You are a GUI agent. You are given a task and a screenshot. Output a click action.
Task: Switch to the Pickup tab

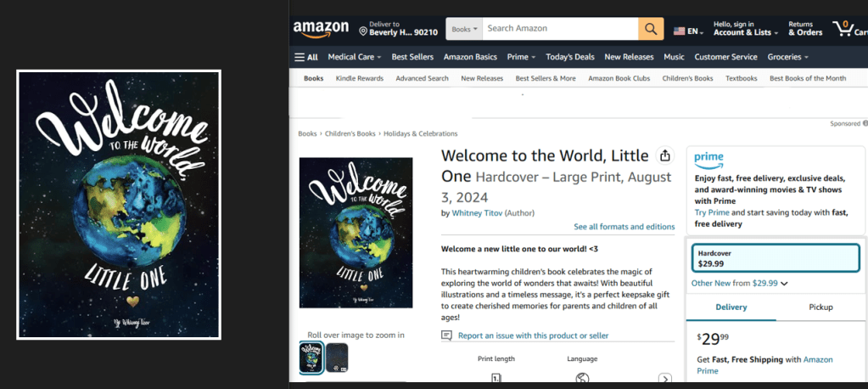click(x=820, y=307)
